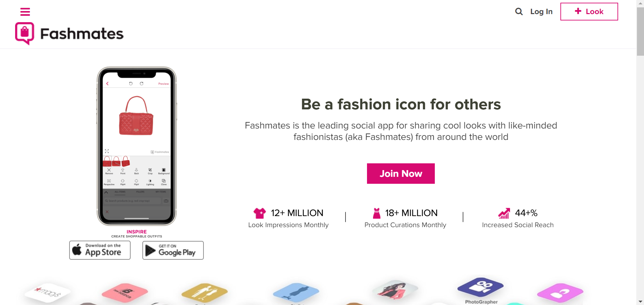This screenshot has height=305, width=644.
Task: Open the hamburger menu
Action: click(x=25, y=12)
